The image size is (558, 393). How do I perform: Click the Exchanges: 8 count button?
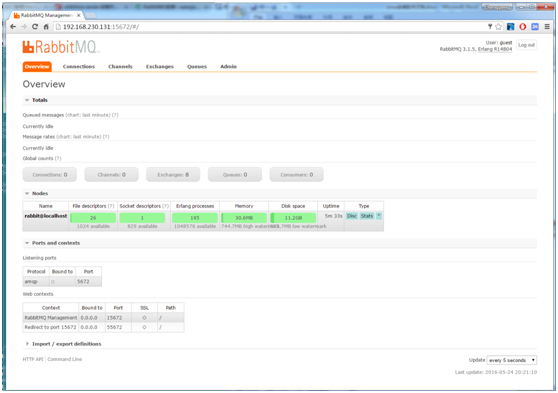(173, 175)
